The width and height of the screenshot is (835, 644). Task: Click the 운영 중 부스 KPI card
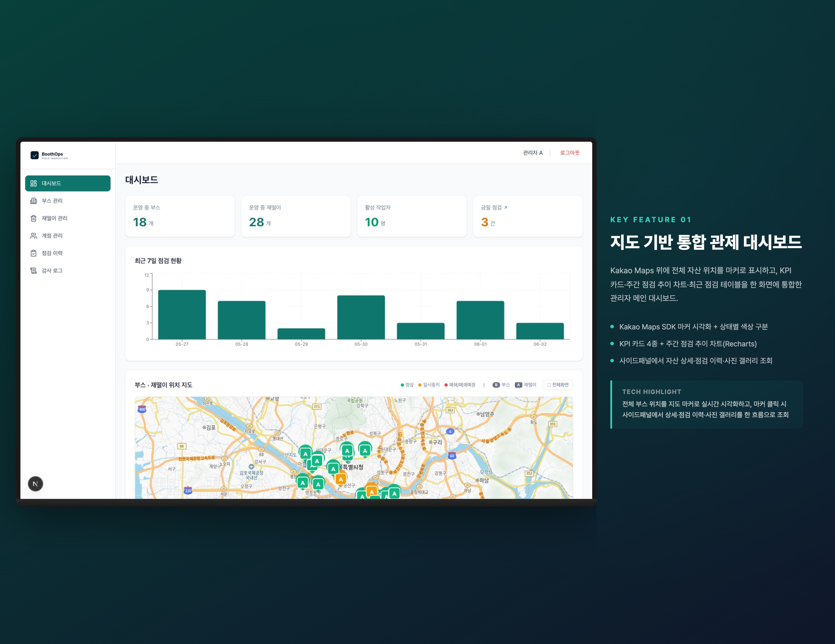[x=180, y=216]
